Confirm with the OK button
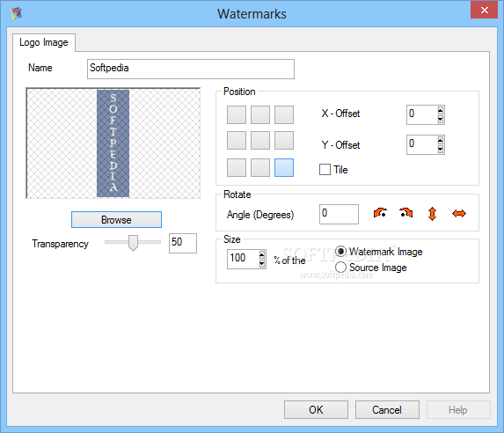 [x=316, y=409]
